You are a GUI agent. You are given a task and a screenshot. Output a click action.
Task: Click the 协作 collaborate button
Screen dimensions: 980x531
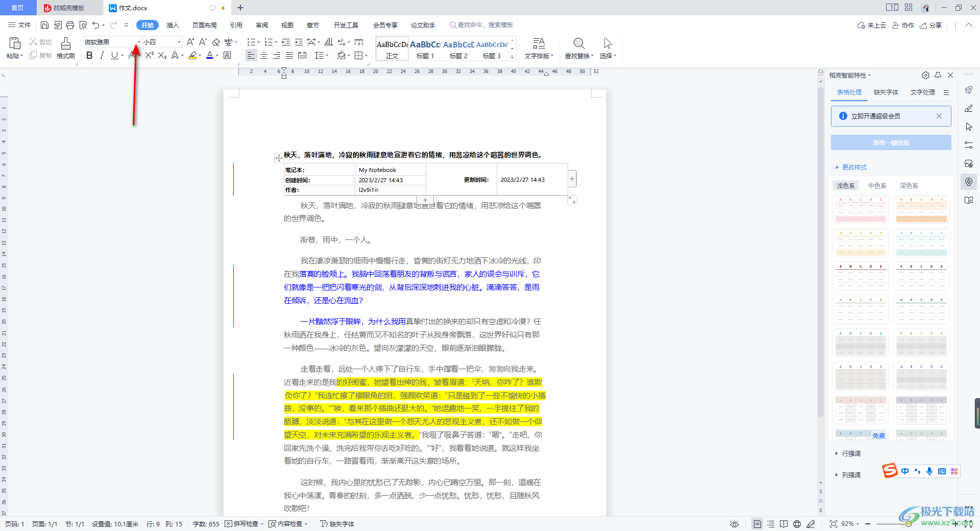click(903, 25)
